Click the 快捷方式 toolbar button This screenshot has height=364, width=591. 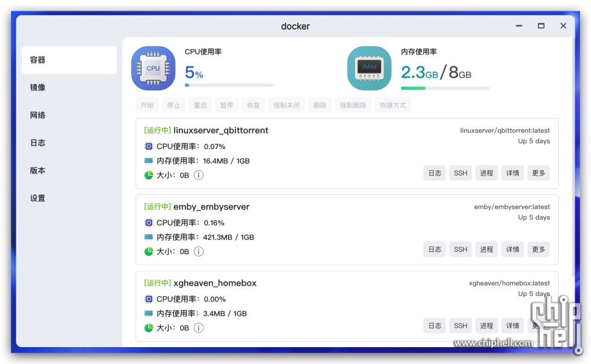393,105
